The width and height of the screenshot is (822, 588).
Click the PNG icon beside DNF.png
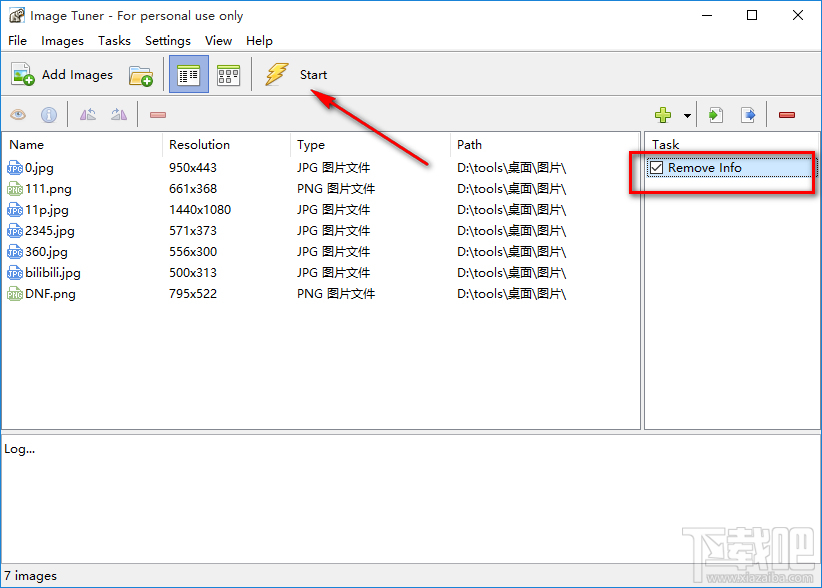point(15,293)
